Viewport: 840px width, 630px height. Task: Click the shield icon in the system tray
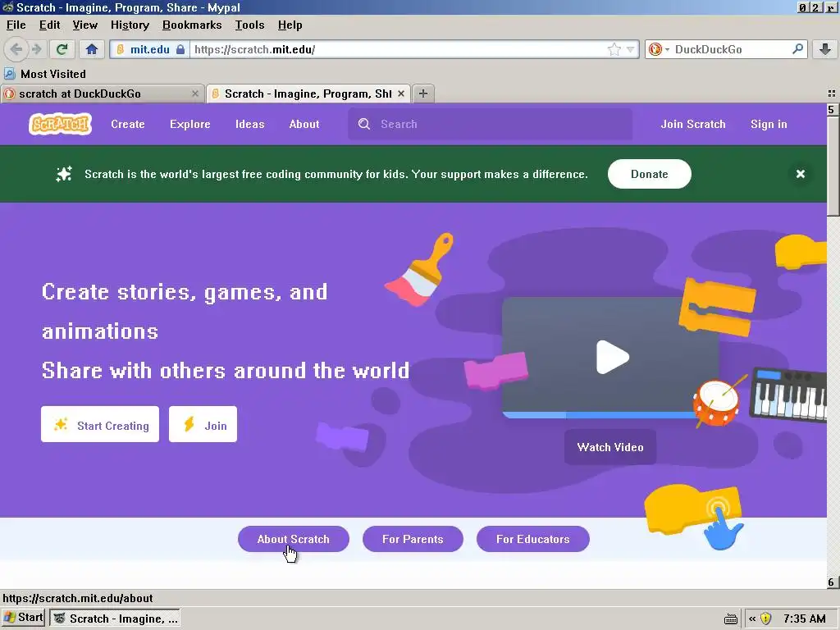(766, 619)
